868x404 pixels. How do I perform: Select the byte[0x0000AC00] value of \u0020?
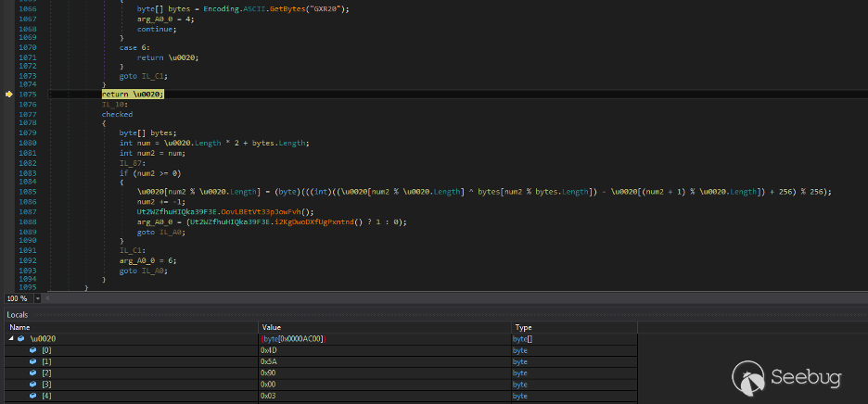(x=295, y=339)
